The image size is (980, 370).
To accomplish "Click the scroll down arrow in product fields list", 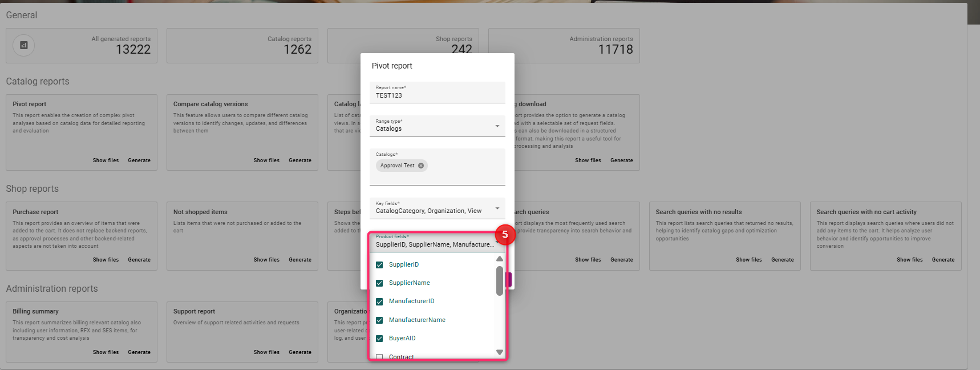I will click(500, 352).
